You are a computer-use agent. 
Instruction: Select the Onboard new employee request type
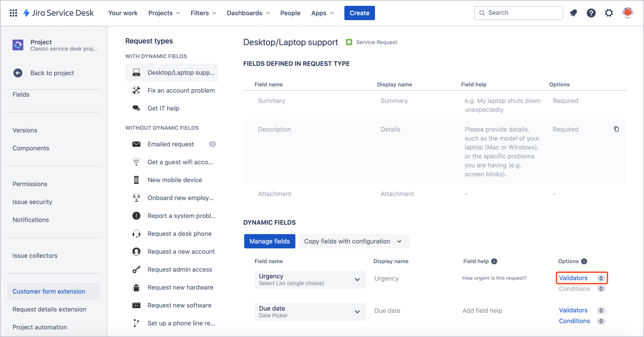[x=181, y=198]
